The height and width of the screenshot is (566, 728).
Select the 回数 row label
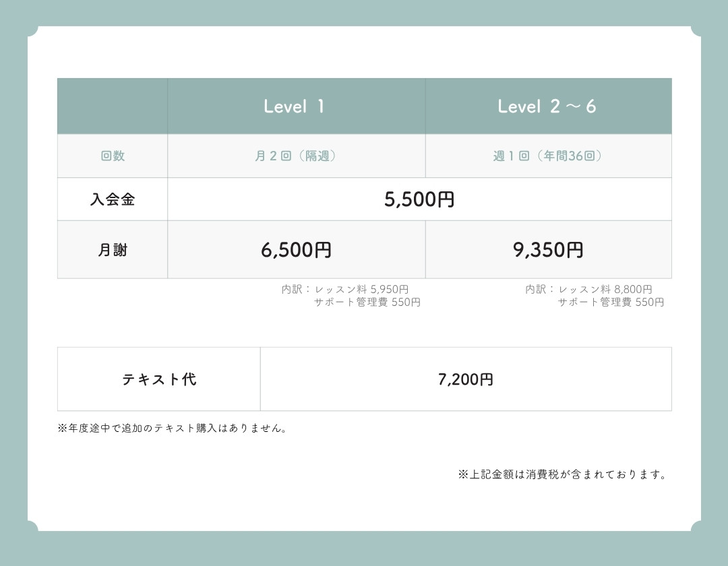113,156
